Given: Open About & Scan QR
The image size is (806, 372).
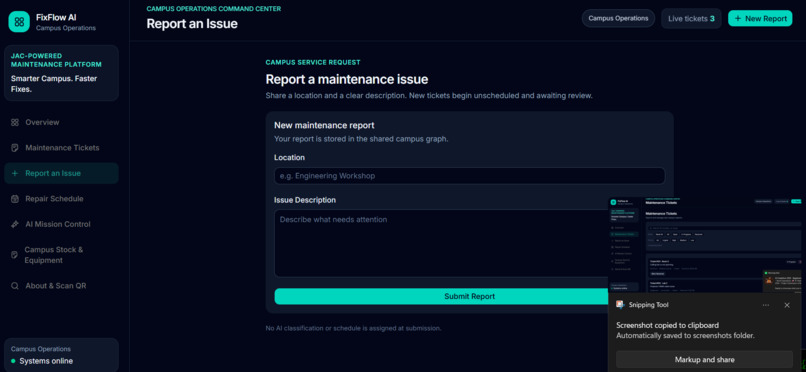Looking at the screenshot, I should pyautogui.click(x=61, y=286).
